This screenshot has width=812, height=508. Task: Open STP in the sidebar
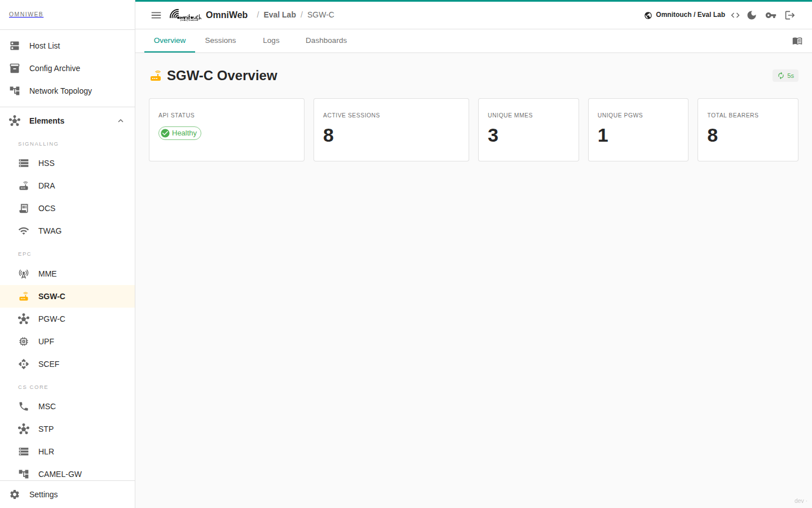(x=68, y=429)
